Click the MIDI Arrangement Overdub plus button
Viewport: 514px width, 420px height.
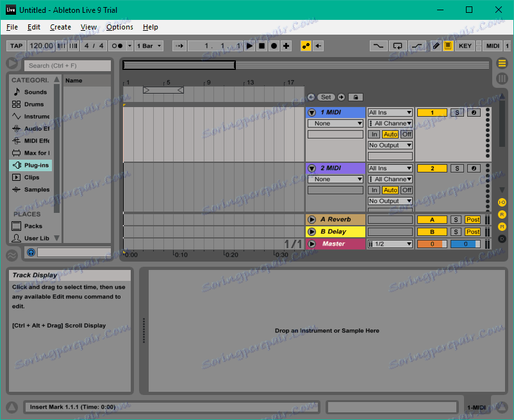coord(286,46)
